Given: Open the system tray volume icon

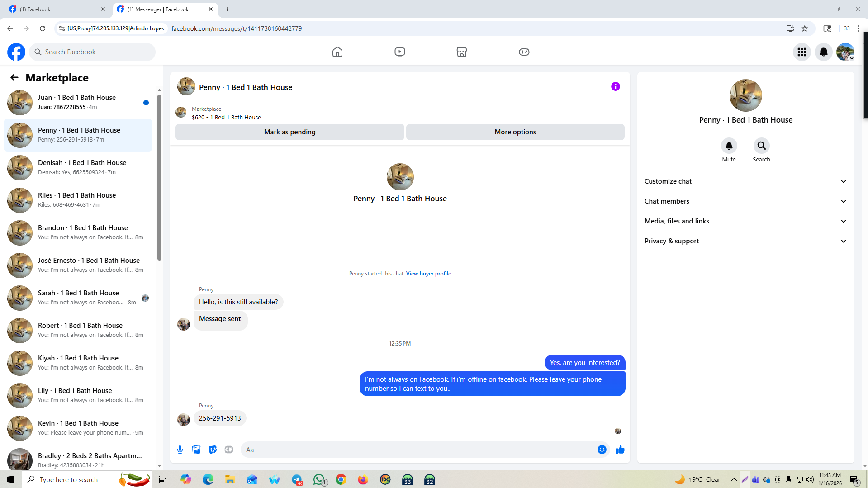Looking at the screenshot, I should [x=810, y=479].
